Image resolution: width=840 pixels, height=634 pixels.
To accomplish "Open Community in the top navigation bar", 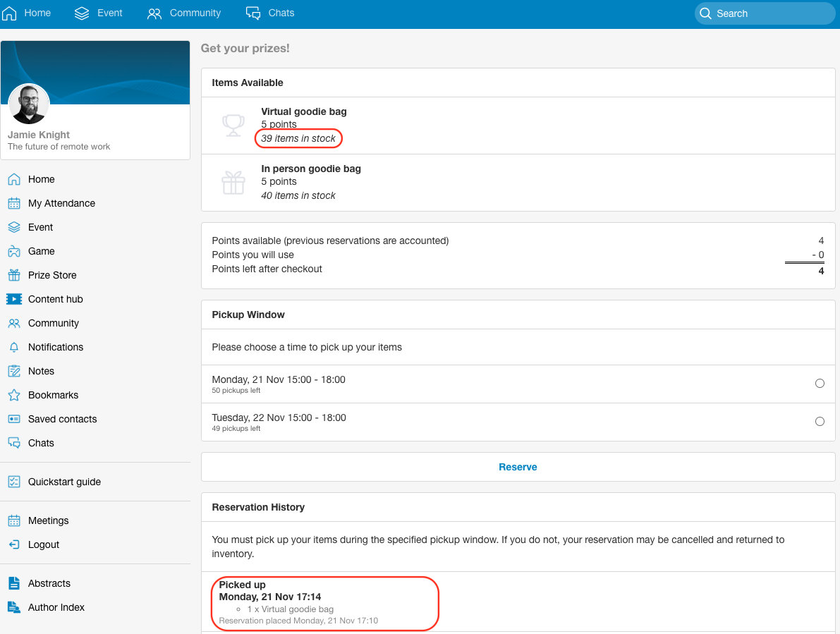I will [184, 13].
